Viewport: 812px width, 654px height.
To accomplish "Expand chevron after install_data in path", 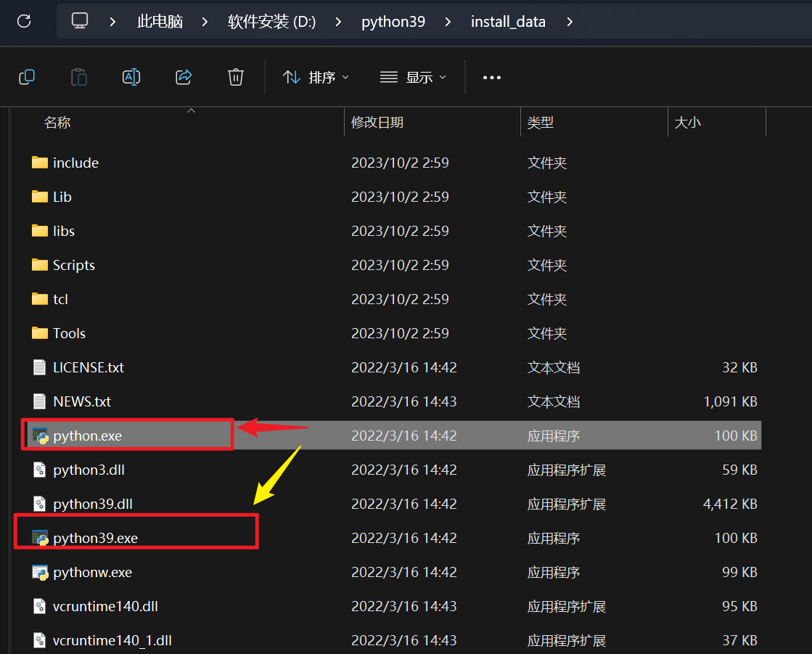I will coord(570,22).
